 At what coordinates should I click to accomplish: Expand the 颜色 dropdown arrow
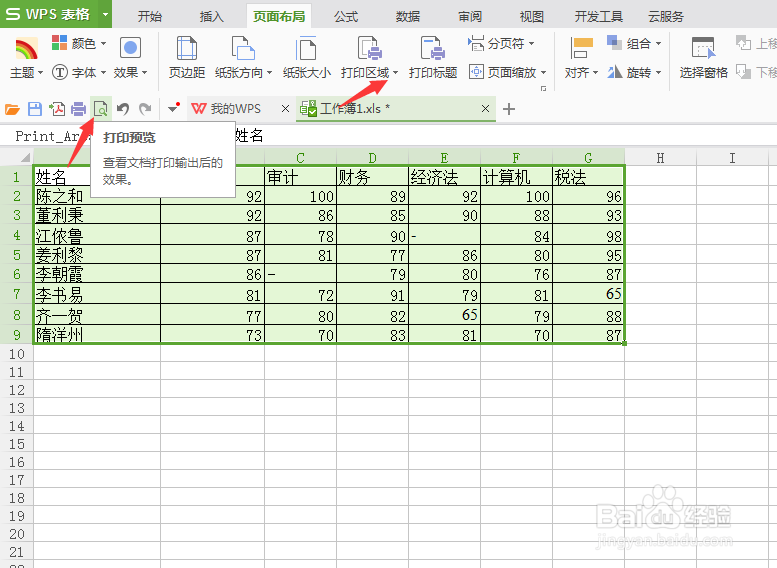pos(104,44)
